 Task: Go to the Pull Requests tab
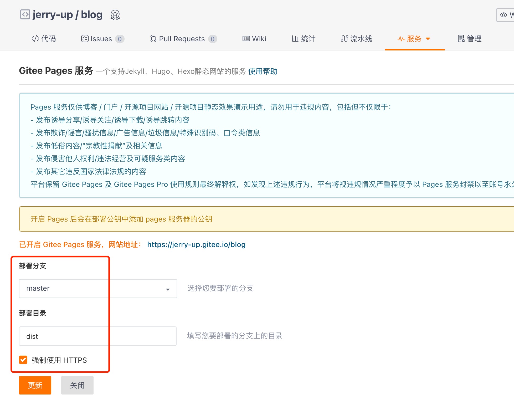click(x=182, y=39)
